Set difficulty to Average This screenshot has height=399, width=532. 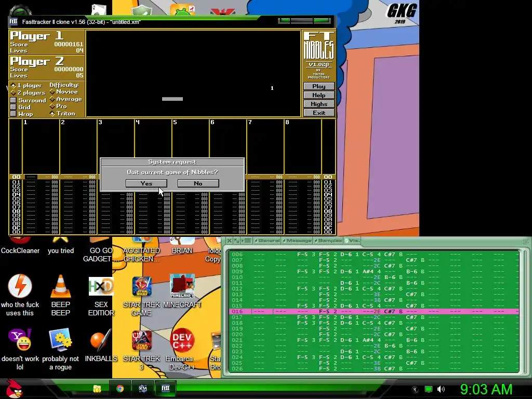coord(66,99)
